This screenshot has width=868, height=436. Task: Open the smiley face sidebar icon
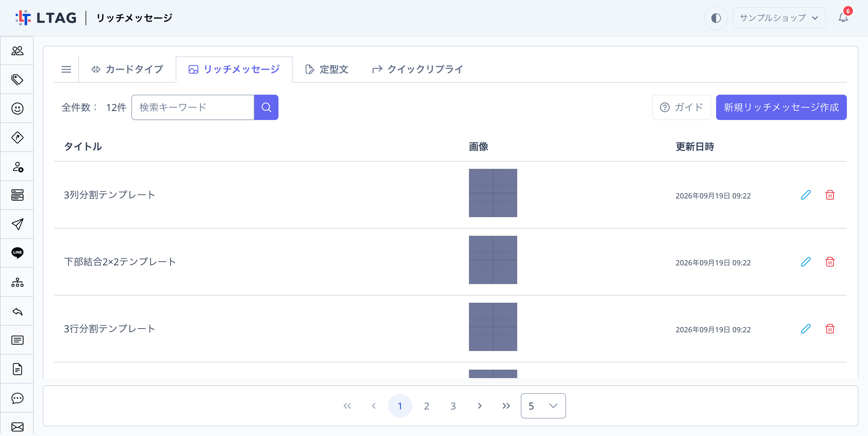(17, 109)
